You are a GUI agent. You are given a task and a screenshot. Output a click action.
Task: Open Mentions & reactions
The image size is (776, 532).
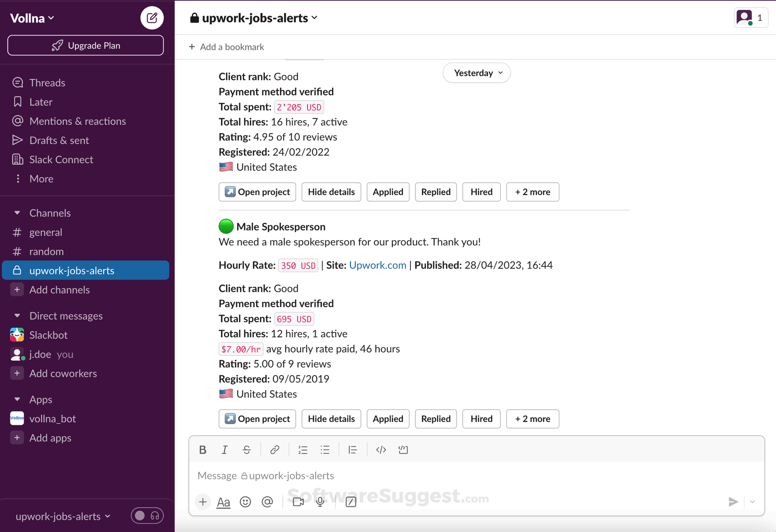coord(78,121)
